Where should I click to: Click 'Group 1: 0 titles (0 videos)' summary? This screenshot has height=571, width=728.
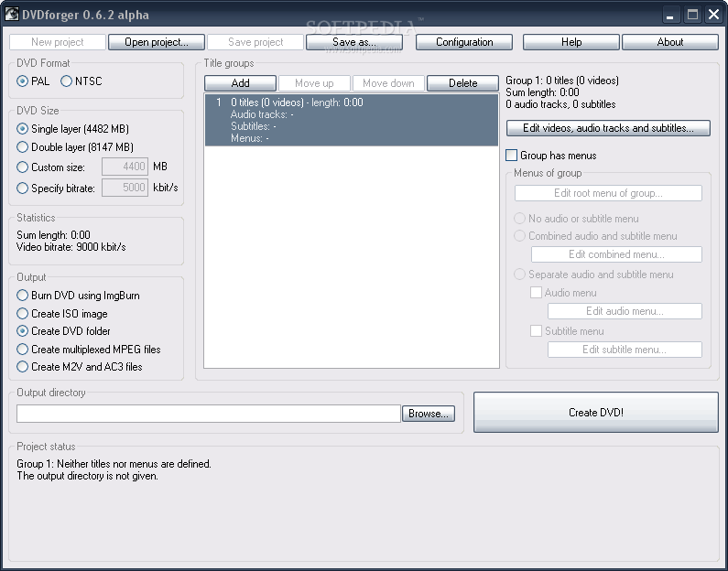click(562, 81)
